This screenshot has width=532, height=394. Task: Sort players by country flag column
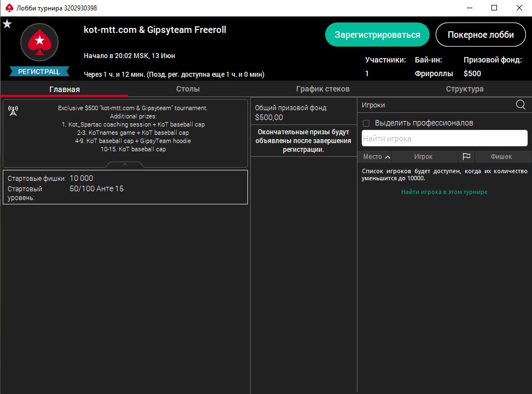(x=466, y=156)
